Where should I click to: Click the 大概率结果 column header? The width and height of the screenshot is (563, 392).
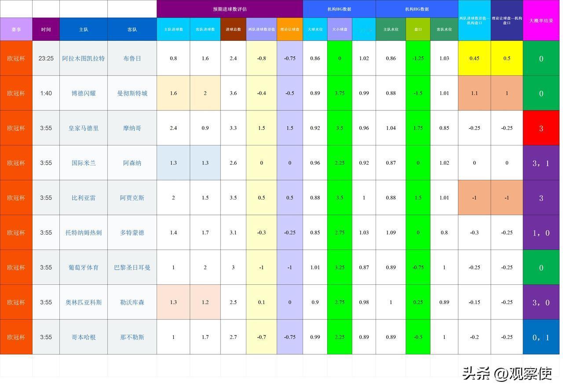pos(541,21)
